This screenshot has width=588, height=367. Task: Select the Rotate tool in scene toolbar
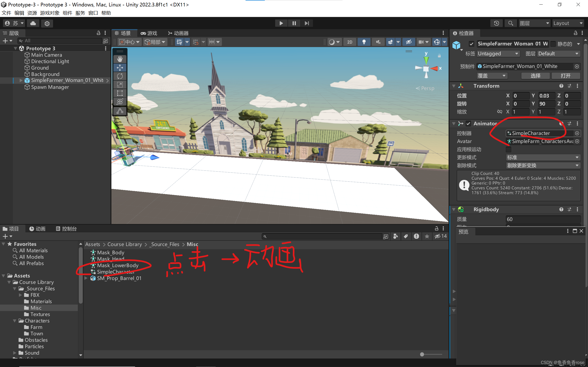coord(120,76)
